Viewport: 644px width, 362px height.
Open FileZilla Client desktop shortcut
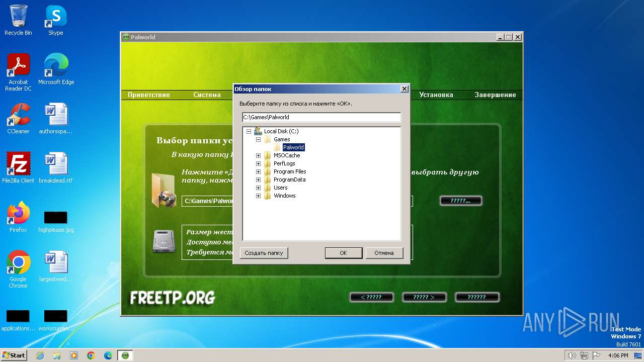point(18,168)
